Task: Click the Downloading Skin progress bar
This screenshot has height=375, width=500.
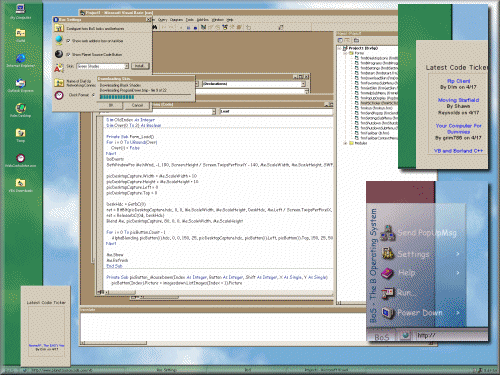Action: (x=145, y=97)
